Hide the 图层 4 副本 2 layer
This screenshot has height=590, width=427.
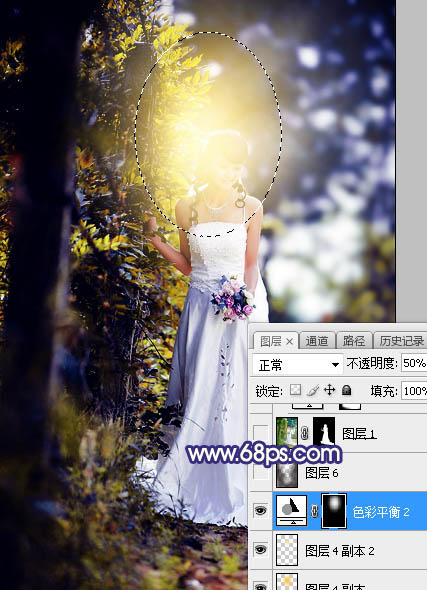261,550
